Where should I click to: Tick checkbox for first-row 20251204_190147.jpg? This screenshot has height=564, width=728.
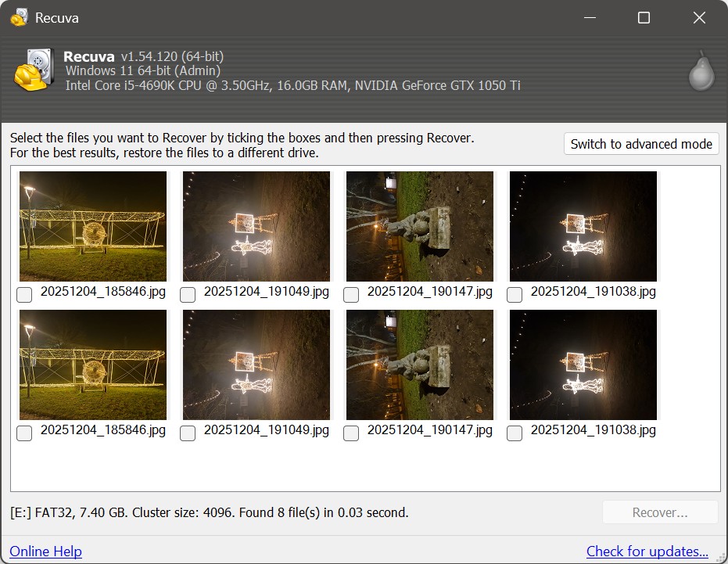351,295
